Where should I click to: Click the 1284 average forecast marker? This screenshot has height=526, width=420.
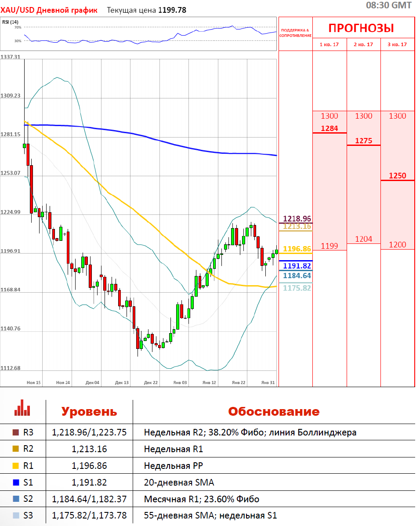(x=329, y=128)
